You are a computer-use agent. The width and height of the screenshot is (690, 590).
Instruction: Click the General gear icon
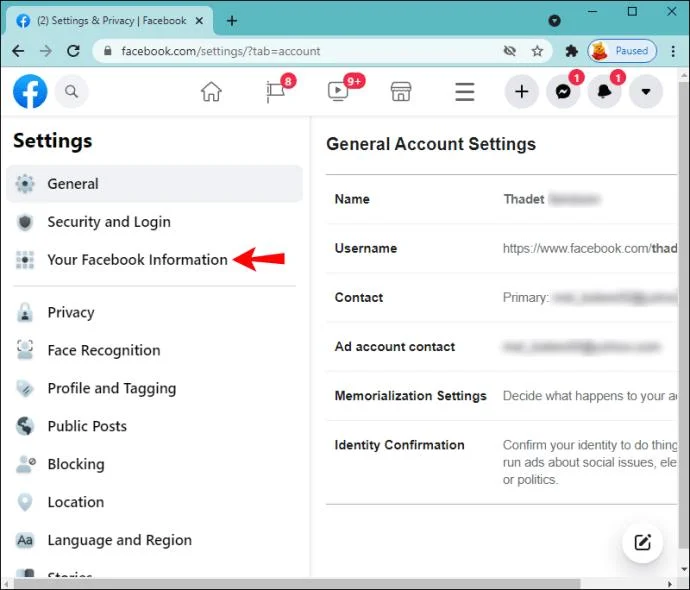pyautogui.click(x=25, y=184)
